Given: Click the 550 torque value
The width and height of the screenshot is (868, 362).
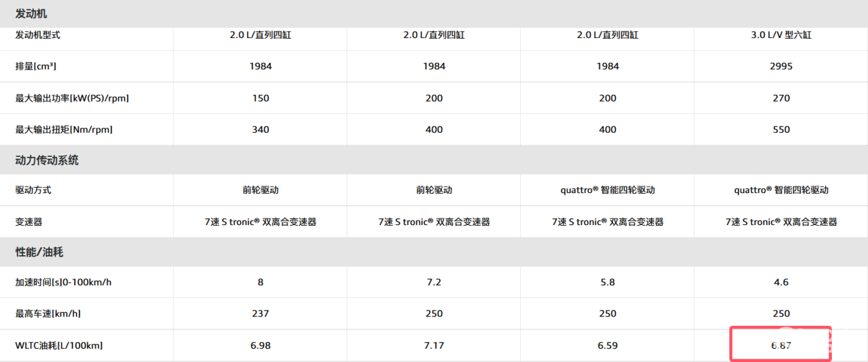Looking at the screenshot, I should click(x=781, y=130).
